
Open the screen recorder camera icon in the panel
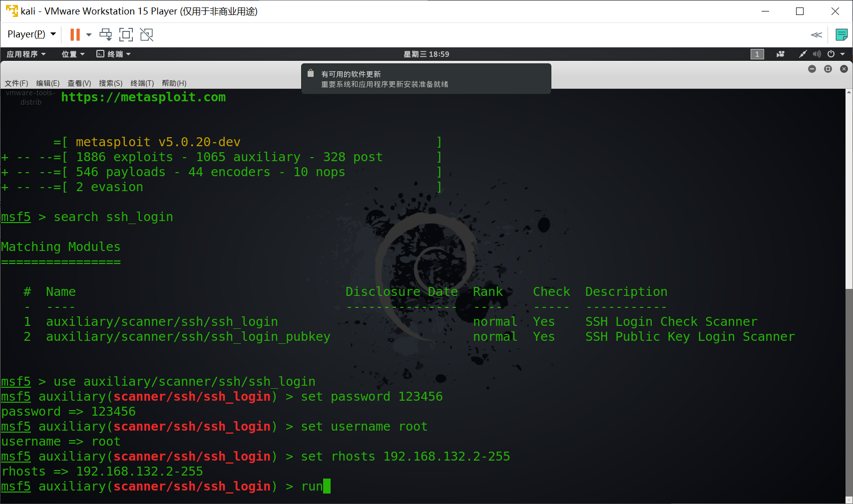point(780,54)
